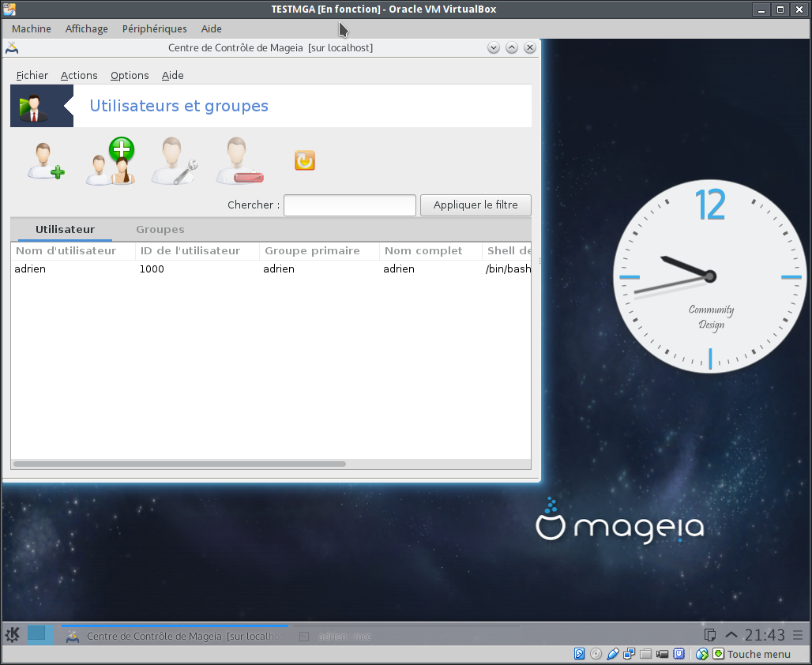Open the Options menu
This screenshot has height=665, width=812.
130,76
